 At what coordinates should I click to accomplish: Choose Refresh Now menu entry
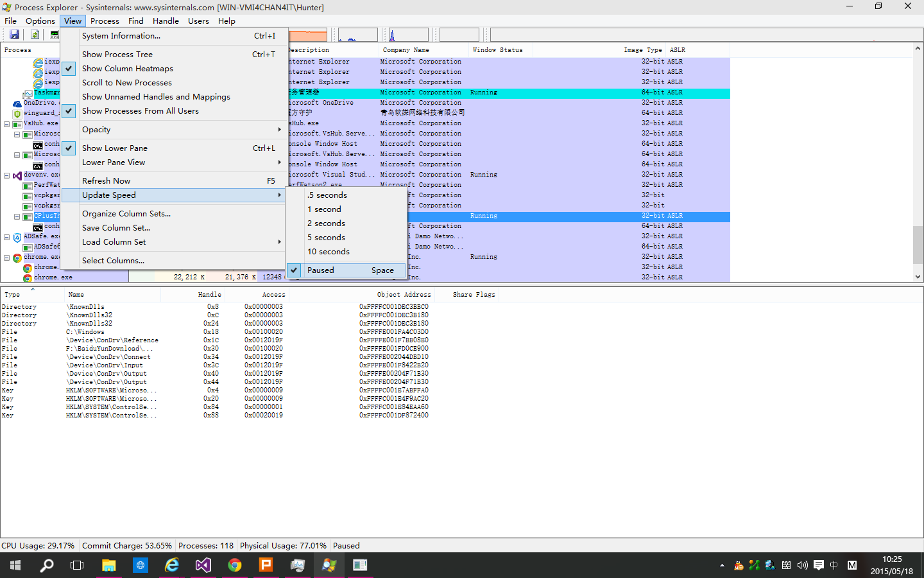(x=174, y=181)
